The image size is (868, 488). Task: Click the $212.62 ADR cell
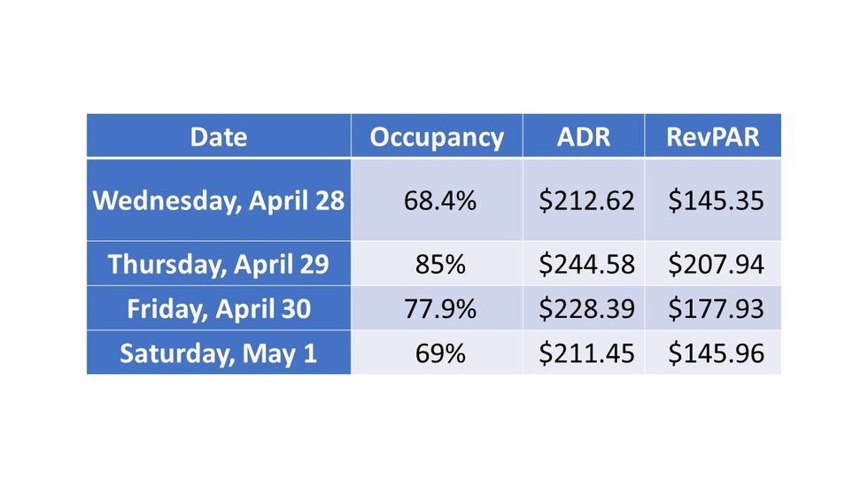pos(586,200)
